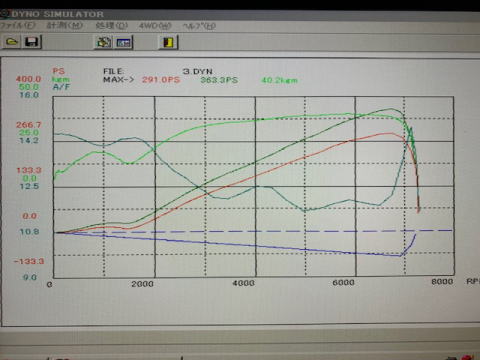Image resolution: width=480 pixels, height=360 pixels.
Task: Click the blue screen display toolbar icon
Action: (124, 42)
